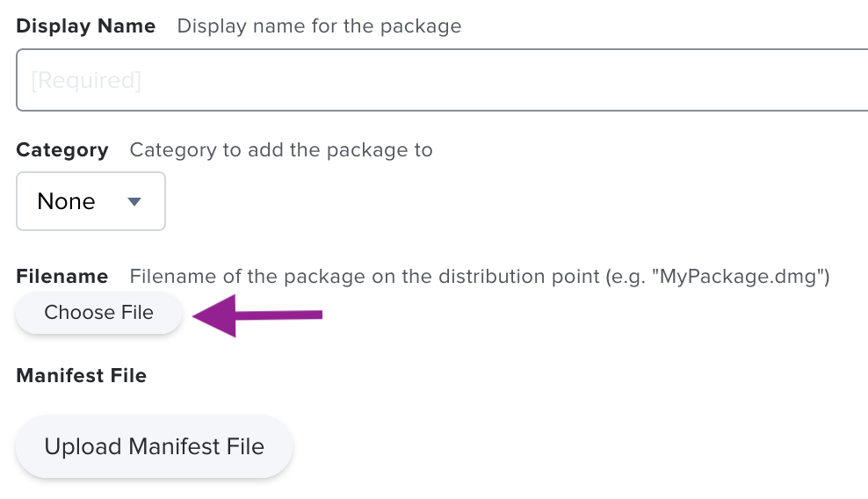The width and height of the screenshot is (868, 499).
Task: Click the Filename field label
Action: click(x=62, y=277)
